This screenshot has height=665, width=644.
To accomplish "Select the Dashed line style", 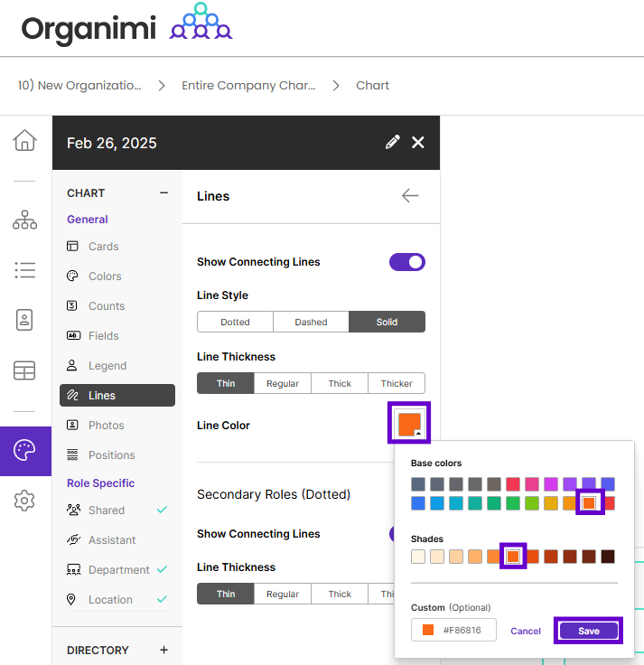I will click(311, 322).
